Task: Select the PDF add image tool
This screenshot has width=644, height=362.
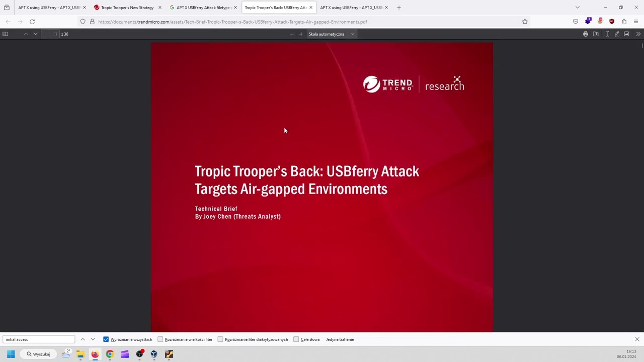Action: 626,34
